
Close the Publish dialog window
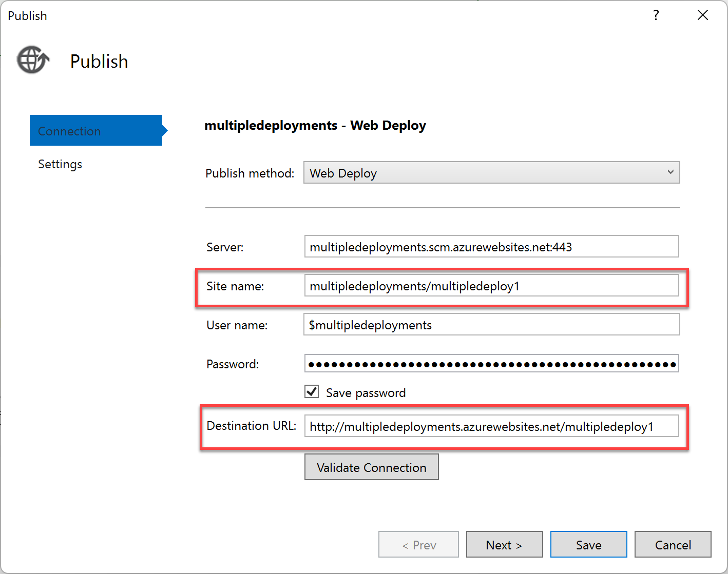(702, 15)
